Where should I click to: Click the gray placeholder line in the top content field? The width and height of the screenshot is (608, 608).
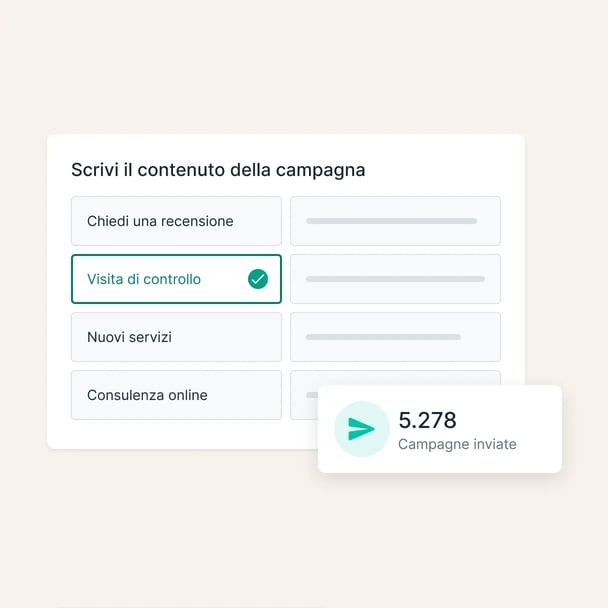pos(391,221)
